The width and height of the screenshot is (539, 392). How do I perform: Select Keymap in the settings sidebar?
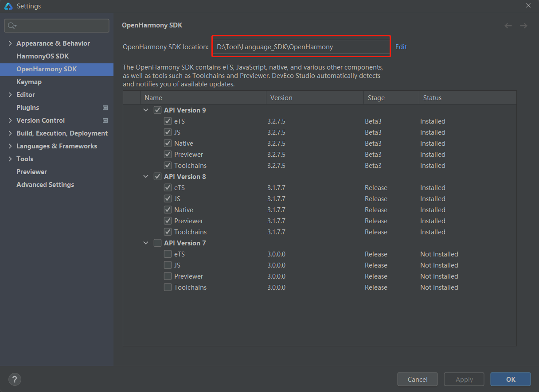tap(29, 82)
